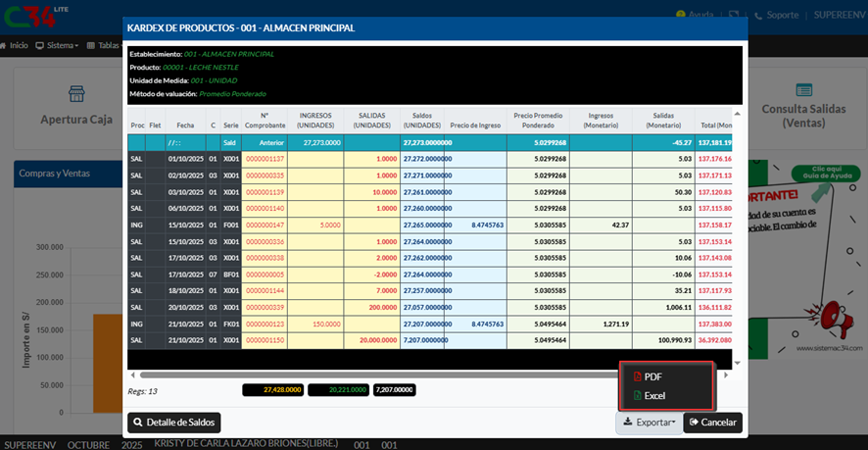This screenshot has width=868, height=450.
Task: Click comprobante number 0000001150
Action: click(x=265, y=340)
